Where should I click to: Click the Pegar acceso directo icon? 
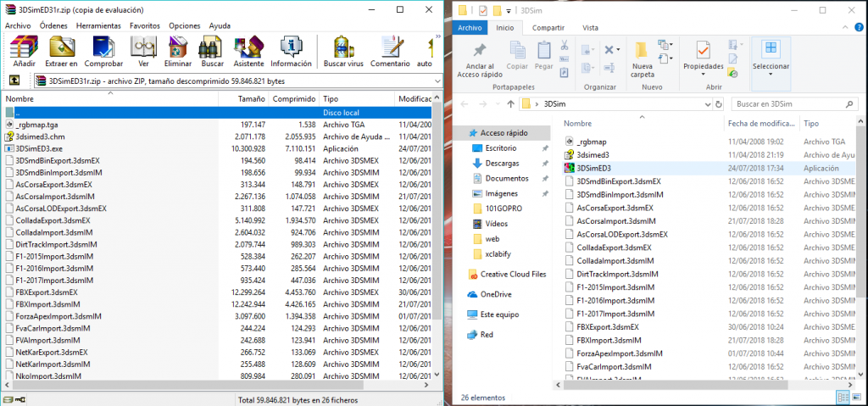coord(564,72)
